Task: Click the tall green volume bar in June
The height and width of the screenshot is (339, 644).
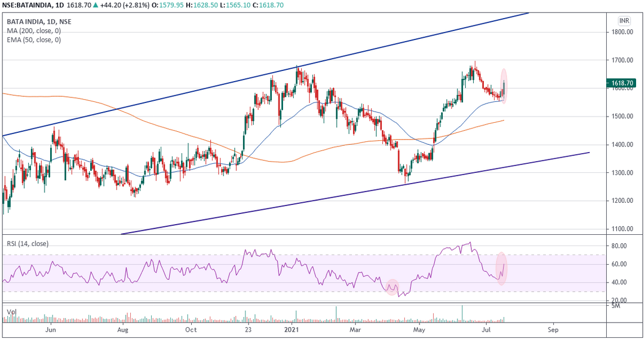Action: point(462,313)
